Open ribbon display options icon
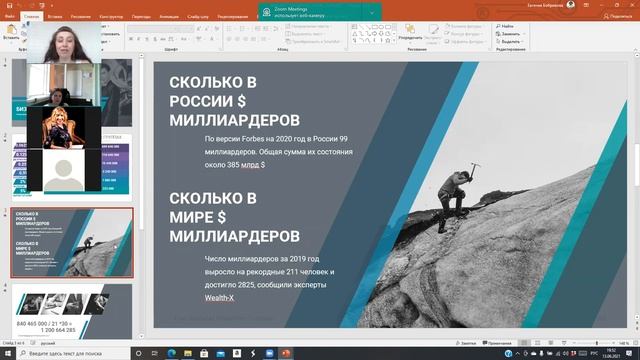 coord(586,5)
